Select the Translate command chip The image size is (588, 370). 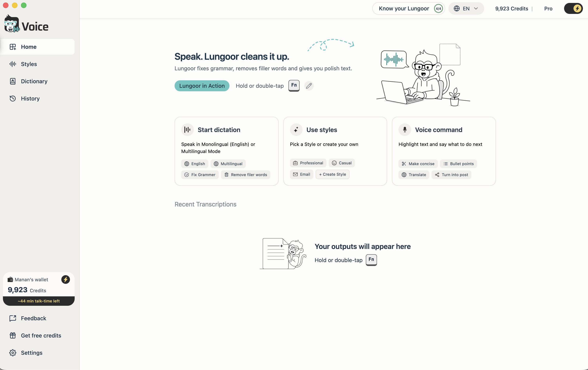tap(414, 175)
